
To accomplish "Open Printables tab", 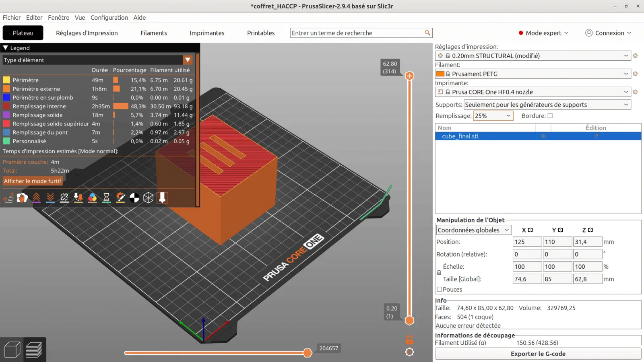I will point(261,33).
